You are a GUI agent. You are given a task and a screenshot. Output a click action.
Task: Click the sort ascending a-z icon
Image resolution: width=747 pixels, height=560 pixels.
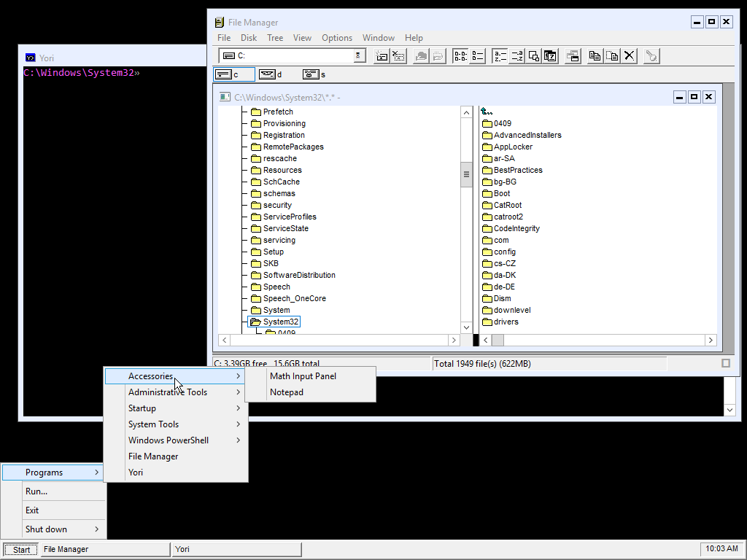coord(498,55)
